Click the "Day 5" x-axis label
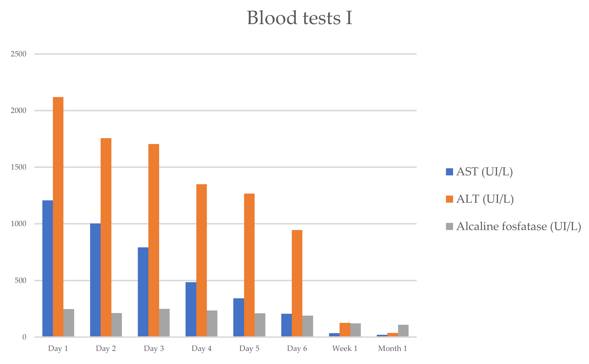This screenshot has height=364, width=589. click(249, 348)
